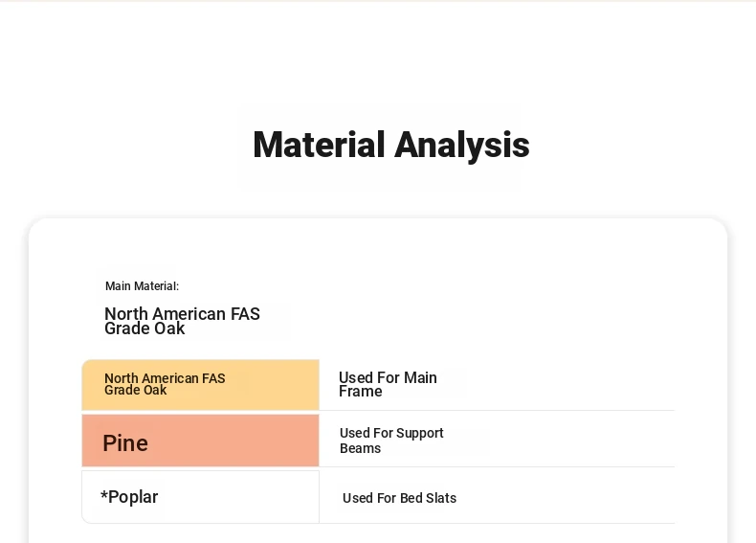Click the word Material in the title
The height and width of the screenshot is (543, 756).
(x=319, y=145)
